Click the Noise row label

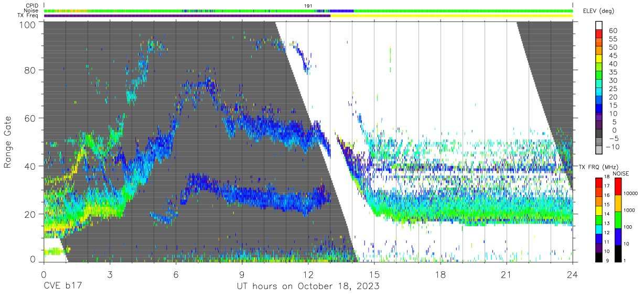31,10
